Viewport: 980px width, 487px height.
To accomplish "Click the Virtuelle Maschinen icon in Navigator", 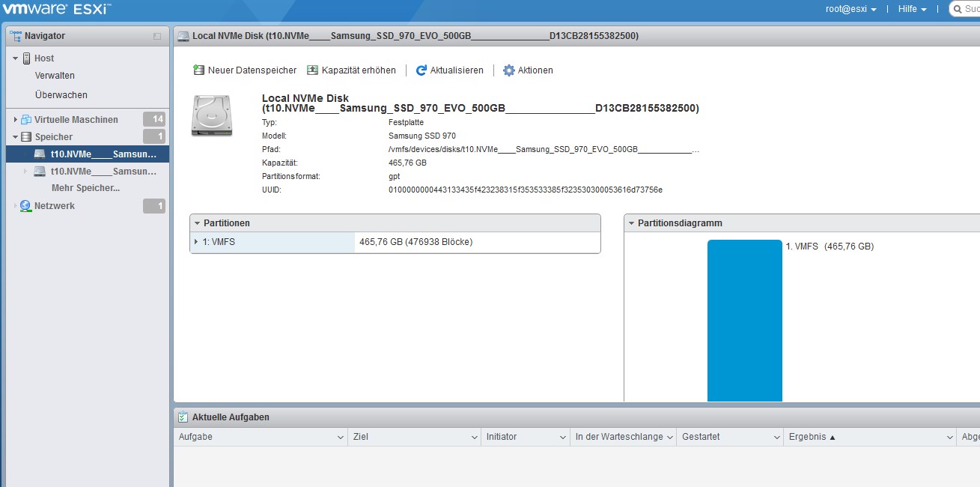I will (26, 120).
